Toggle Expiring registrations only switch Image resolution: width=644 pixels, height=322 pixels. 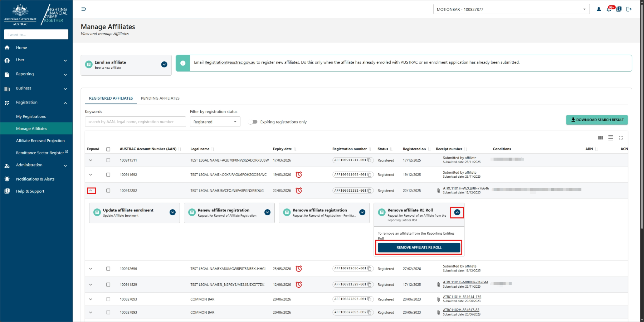pos(253,122)
